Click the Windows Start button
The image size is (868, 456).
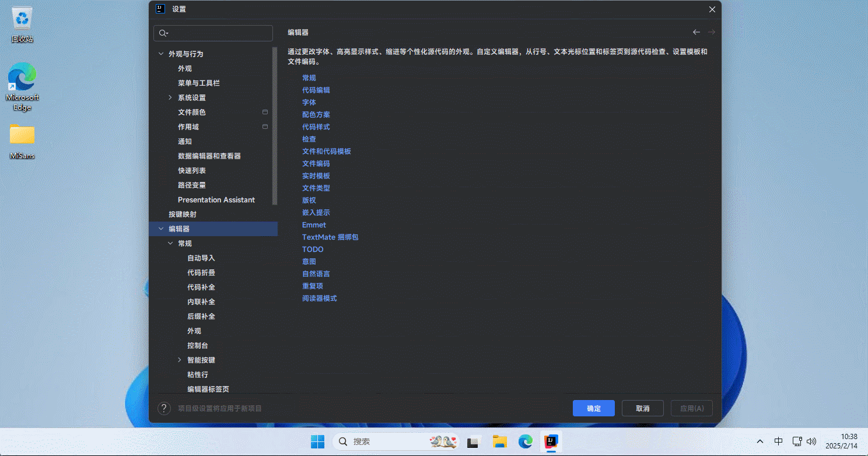point(317,441)
